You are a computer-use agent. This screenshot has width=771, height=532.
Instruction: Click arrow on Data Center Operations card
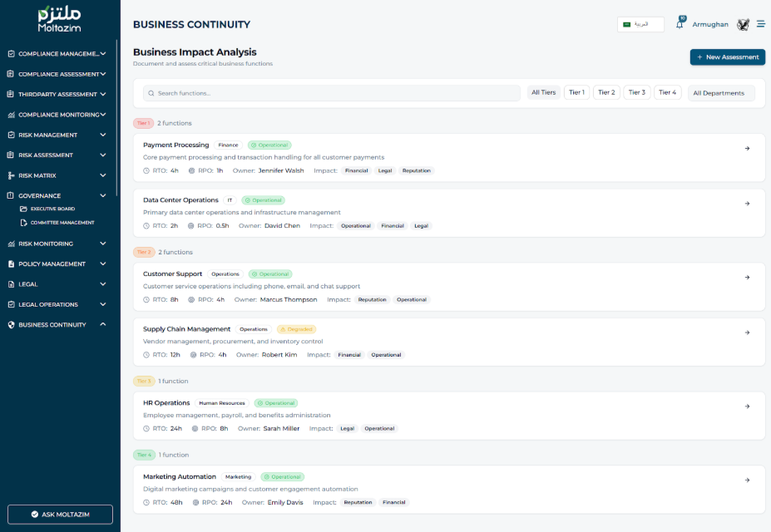click(x=747, y=204)
